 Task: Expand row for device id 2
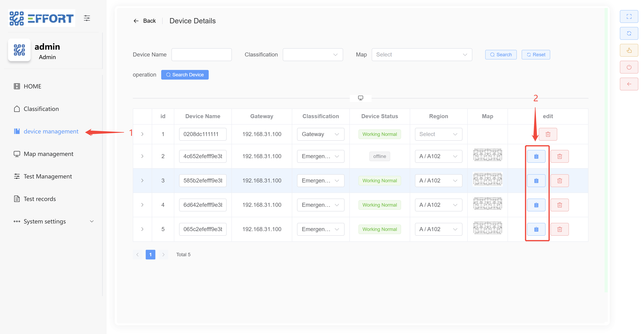(142, 156)
